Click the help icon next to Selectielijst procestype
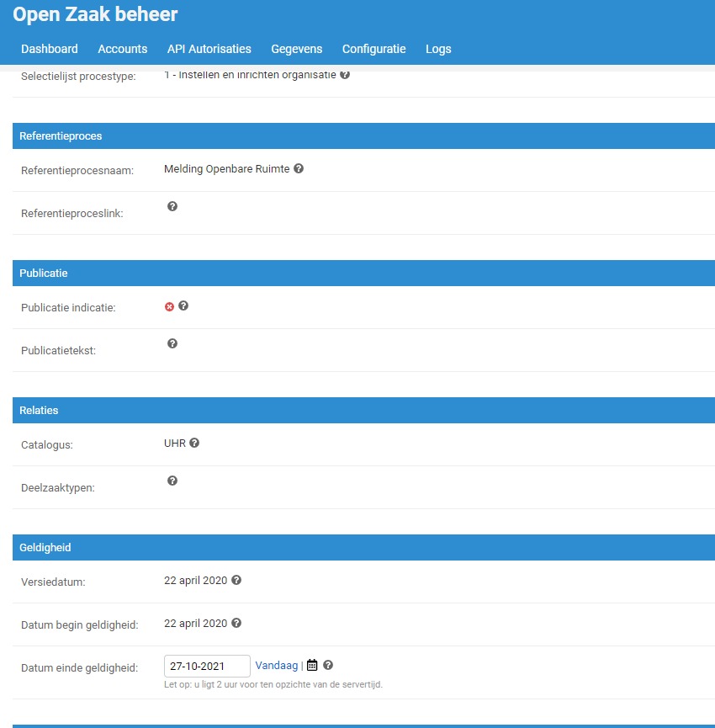 pos(344,74)
